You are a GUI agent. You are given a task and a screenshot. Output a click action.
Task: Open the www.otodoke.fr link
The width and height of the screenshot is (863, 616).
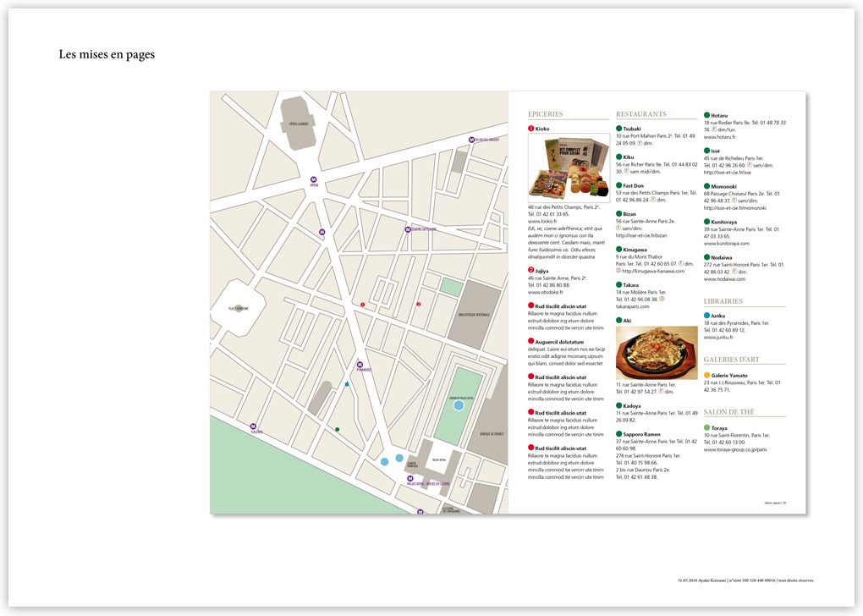click(x=546, y=292)
